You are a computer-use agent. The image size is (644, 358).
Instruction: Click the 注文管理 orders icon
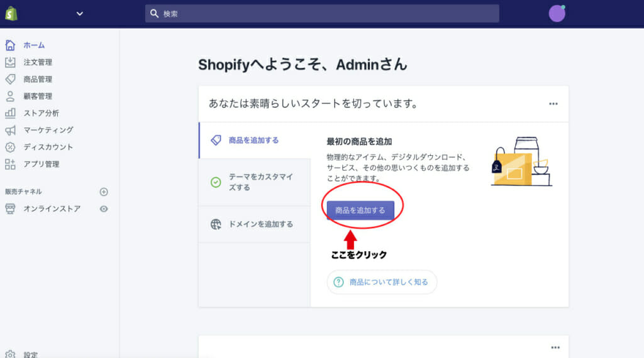pyautogui.click(x=10, y=62)
